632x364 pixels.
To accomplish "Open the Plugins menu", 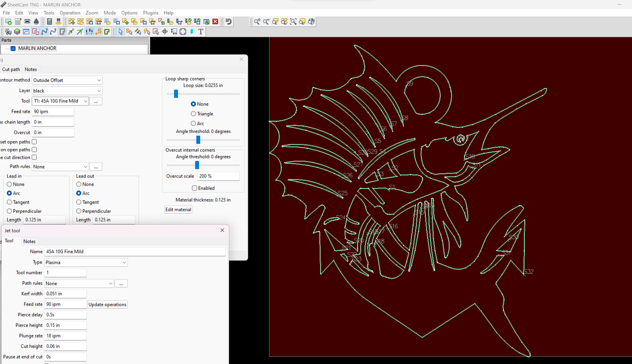I will click(150, 13).
